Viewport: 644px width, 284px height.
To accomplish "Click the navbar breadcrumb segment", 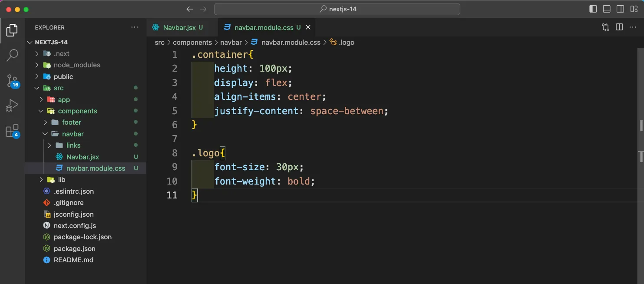I will pos(231,42).
